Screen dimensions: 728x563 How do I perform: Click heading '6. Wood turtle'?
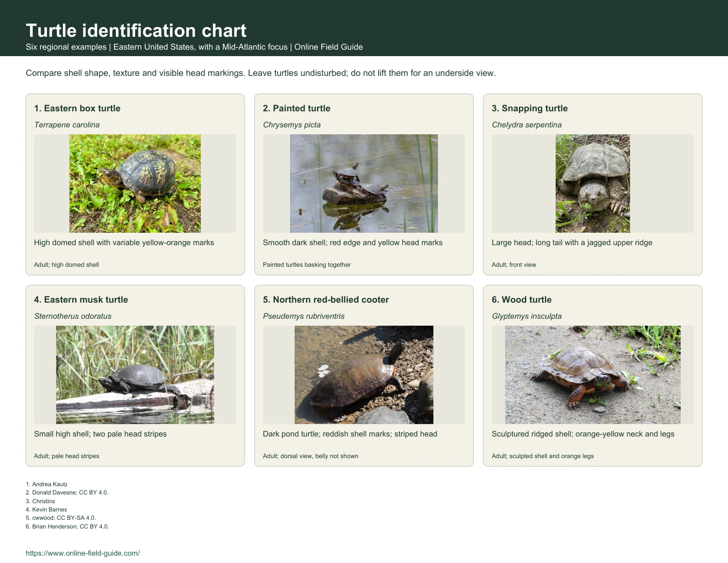[522, 299]
